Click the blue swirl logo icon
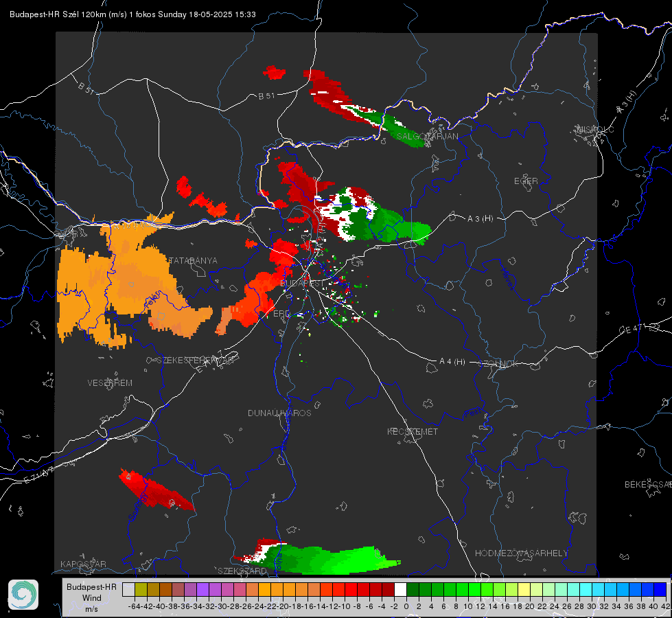Screen dimensions: 672x618 coord(23,595)
